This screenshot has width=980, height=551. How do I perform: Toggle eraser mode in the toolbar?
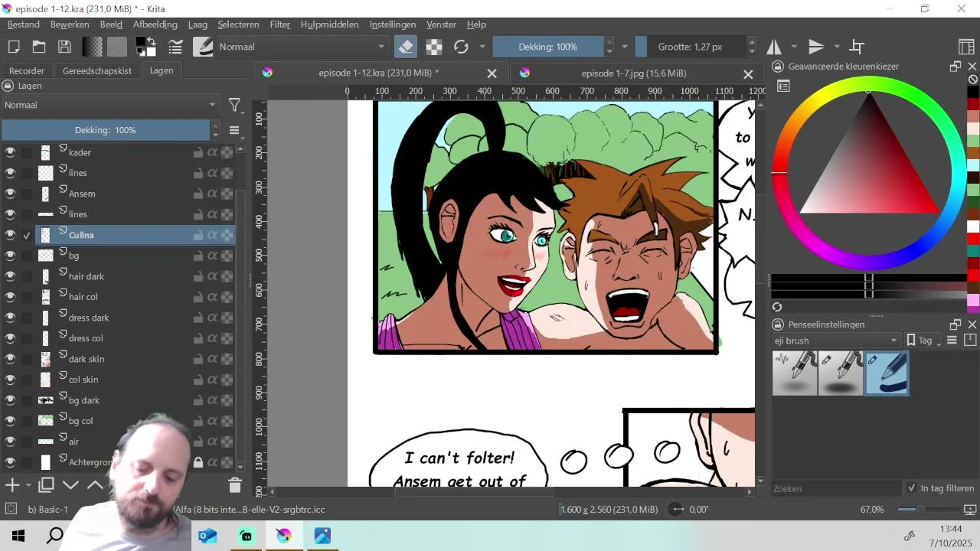[406, 47]
